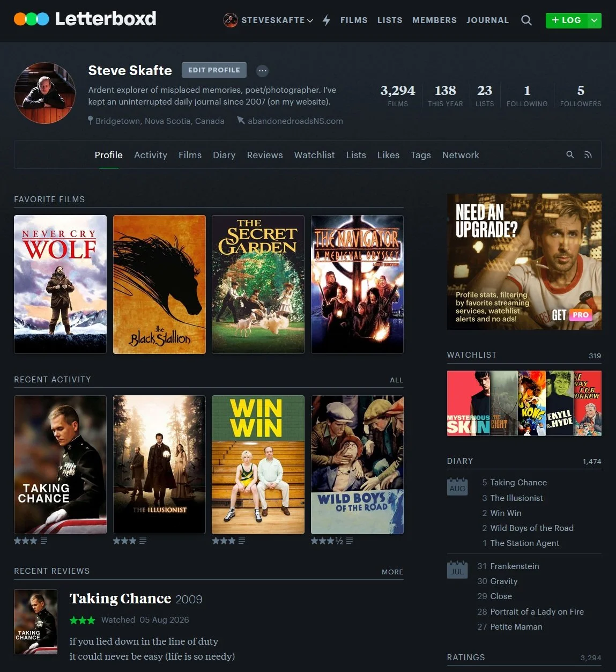Open the review icon under Win Win poster

pos(242,541)
